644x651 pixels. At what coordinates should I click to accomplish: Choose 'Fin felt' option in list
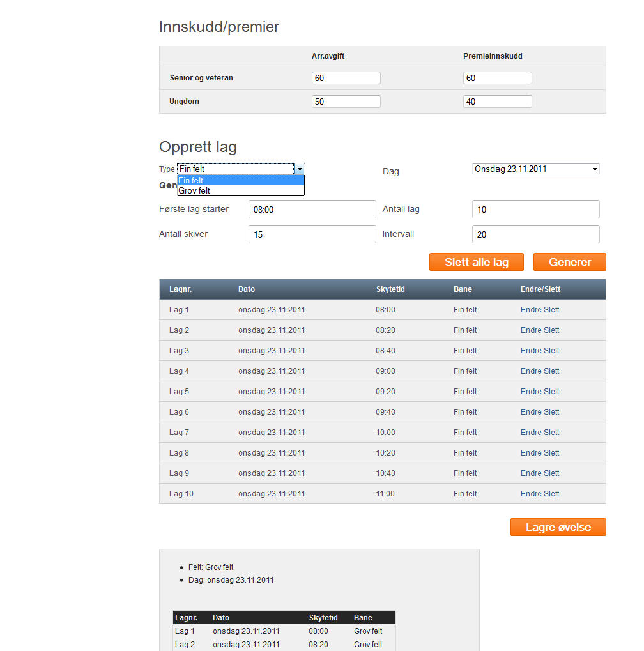pyautogui.click(x=240, y=181)
